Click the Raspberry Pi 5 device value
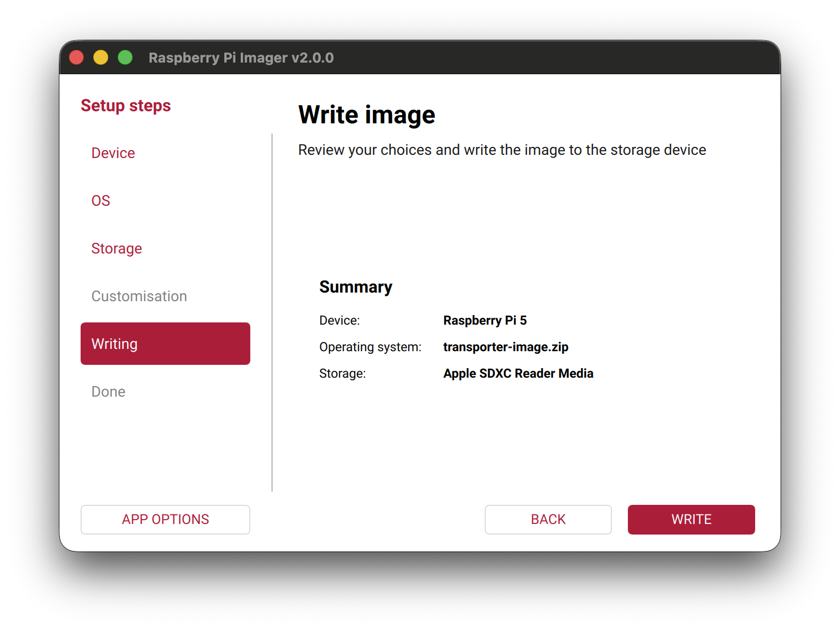 (x=485, y=320)
